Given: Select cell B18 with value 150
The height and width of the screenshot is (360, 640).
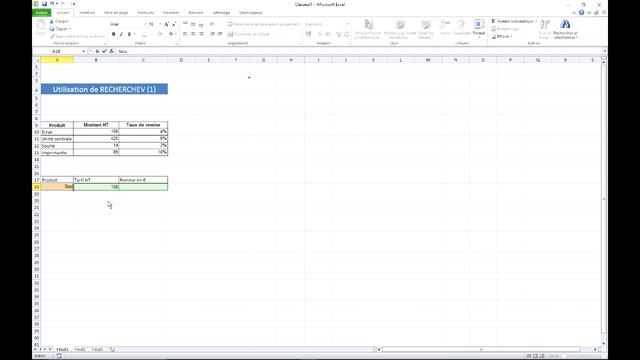Looking at the screenshot, I should (x=96, y=187).
